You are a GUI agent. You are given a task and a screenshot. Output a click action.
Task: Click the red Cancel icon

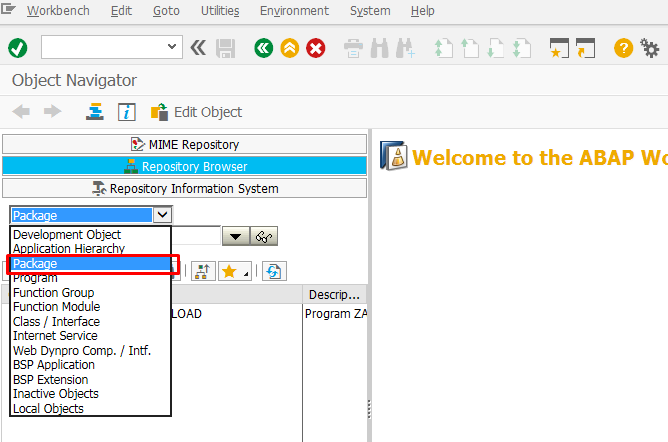coord(316,48)
